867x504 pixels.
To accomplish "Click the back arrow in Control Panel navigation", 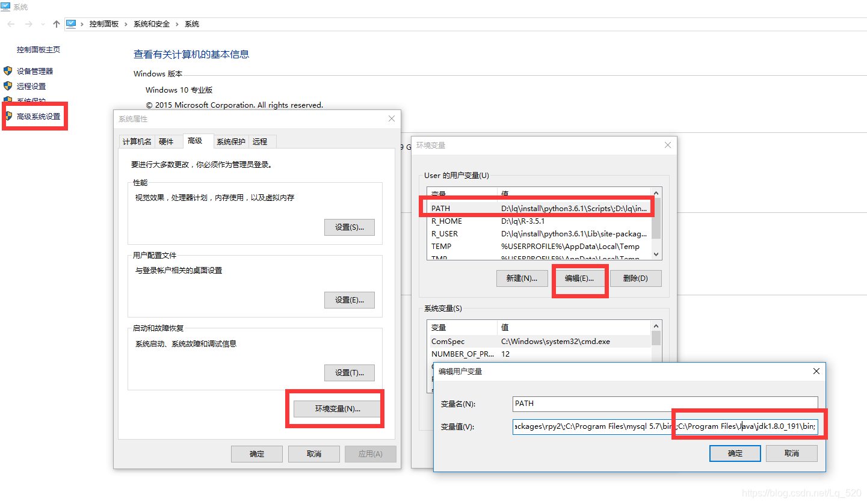I will click(x=11, y=24).
